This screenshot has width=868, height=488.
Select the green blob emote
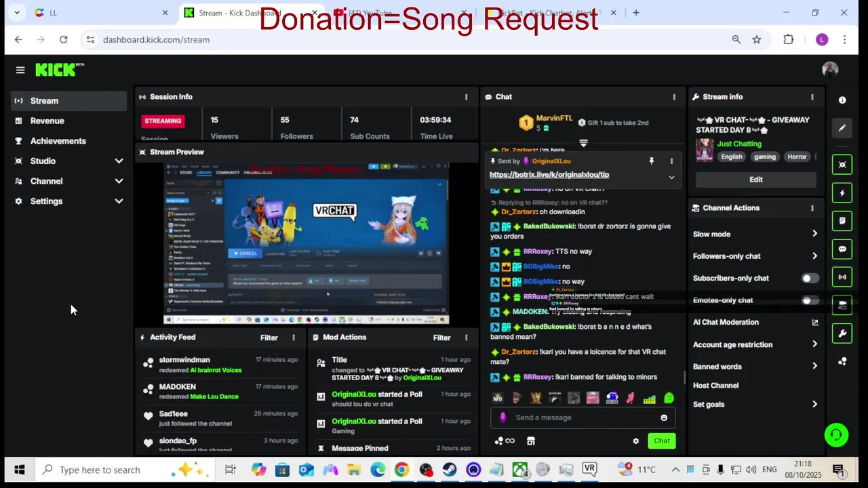tap(669, 398)
